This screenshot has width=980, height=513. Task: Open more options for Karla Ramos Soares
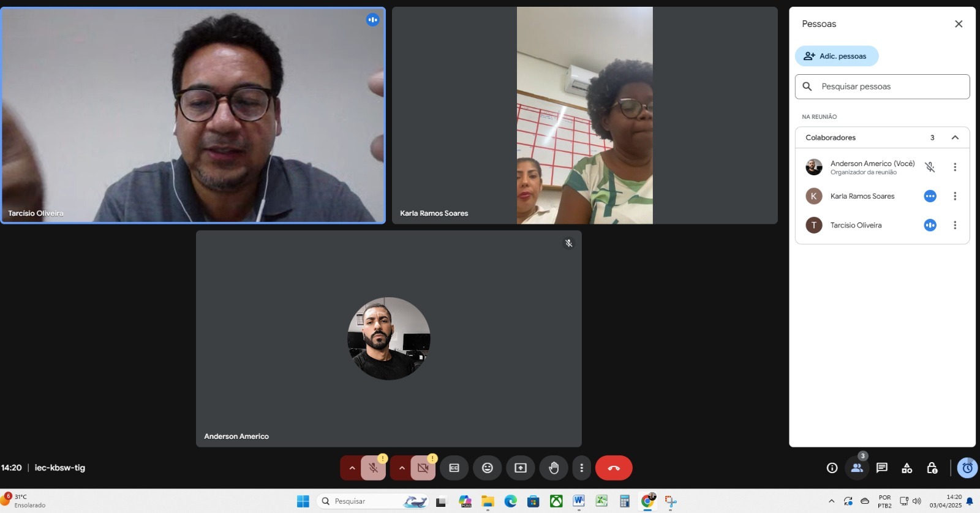tap(955, 196)
